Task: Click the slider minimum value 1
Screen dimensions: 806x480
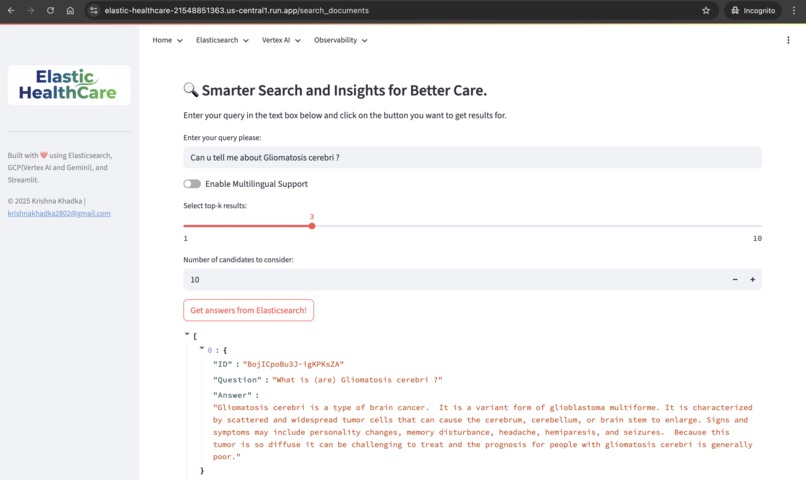Action: click(186, 238)
